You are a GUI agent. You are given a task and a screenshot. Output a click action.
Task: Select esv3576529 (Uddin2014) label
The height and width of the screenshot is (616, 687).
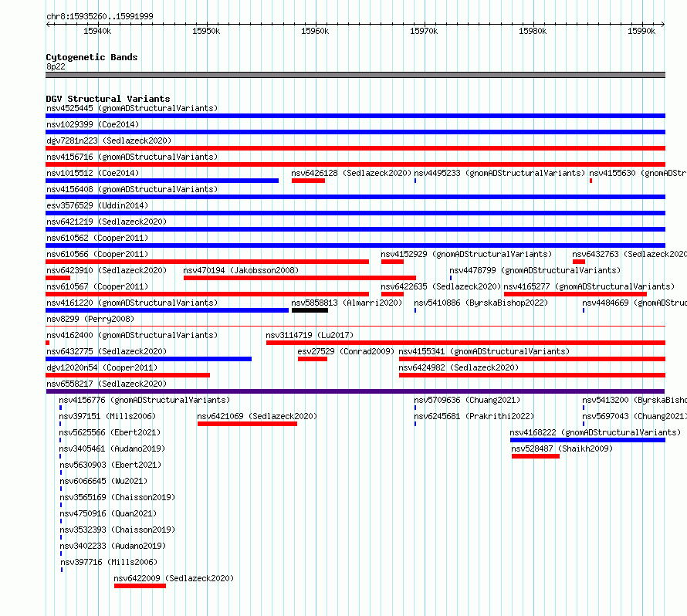point(97,205)
